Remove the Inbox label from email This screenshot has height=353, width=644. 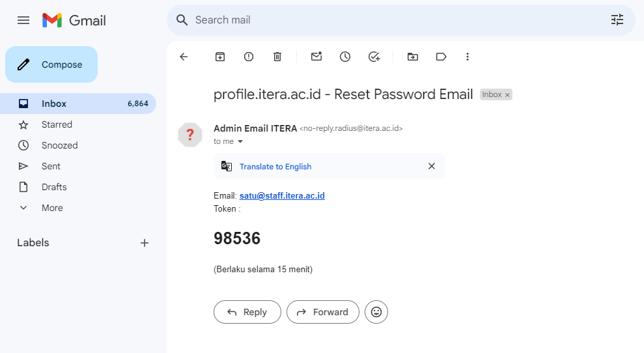(x=508, y=95)
